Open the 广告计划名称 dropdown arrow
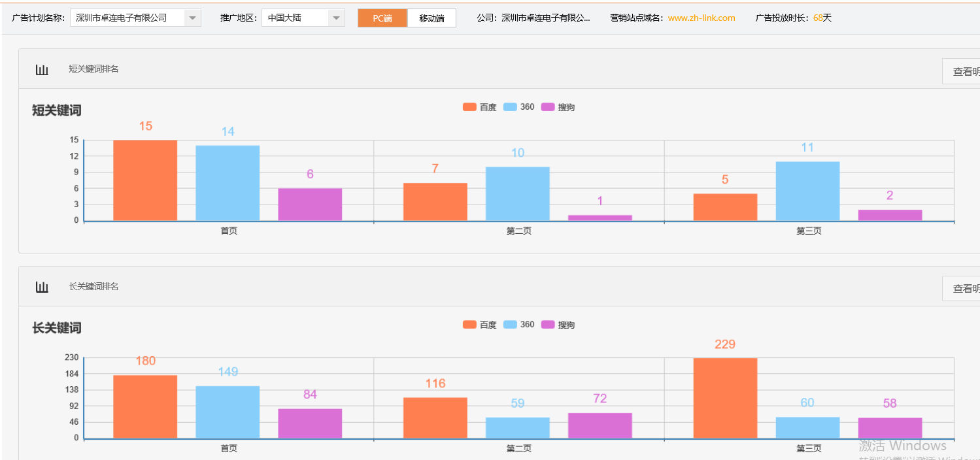Image resolution: width=980 pixels, height=460 pixels. click(192, 18)
